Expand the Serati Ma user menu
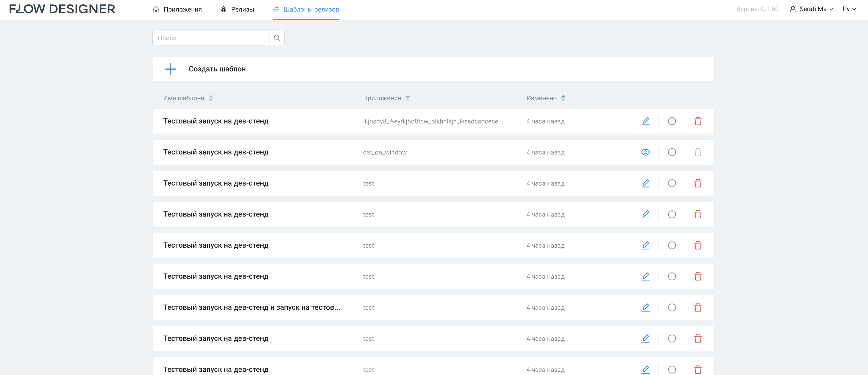Image resolution: width=868 pixels, height=375 pixels. [811, 9]
